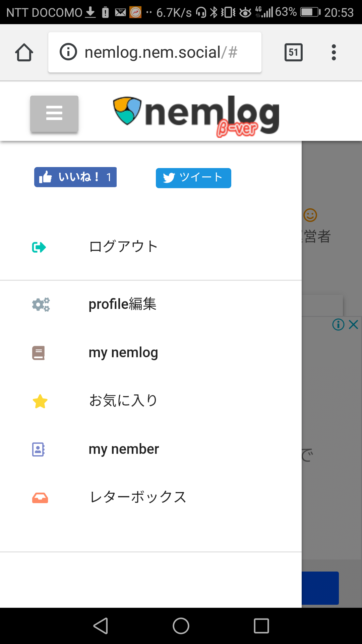
Task: Tap the logout arrow icon
Action: [x=39, y=248]
